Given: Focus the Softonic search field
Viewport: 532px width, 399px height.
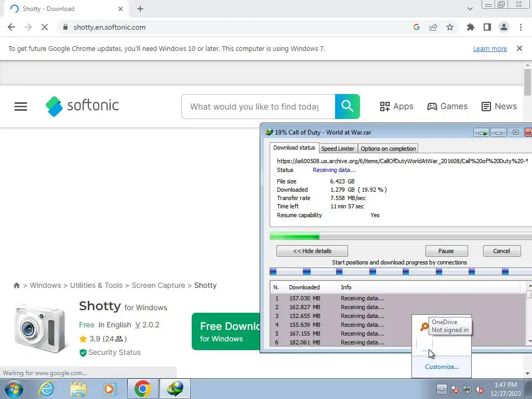Looking at the screenshot, I should (x=258, y=107).
